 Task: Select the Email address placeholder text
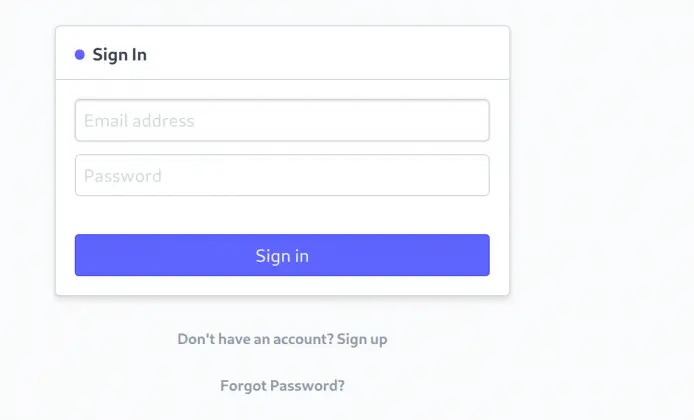coord(139,121)
